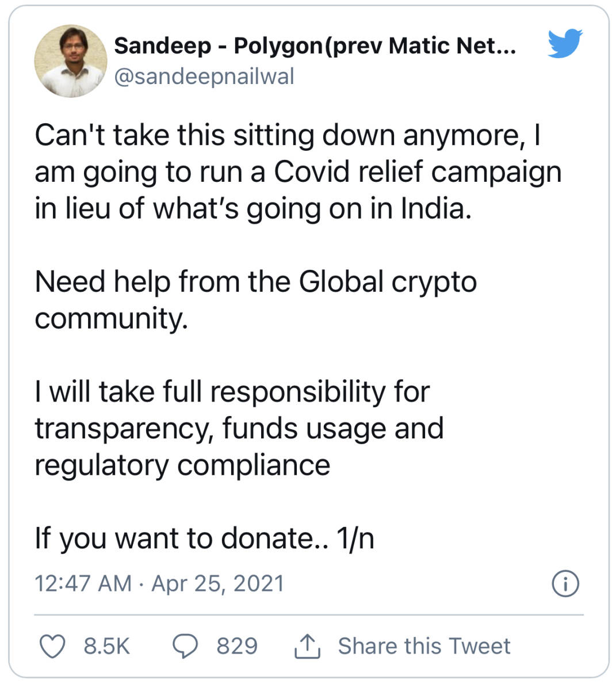The width and height of the screenshot is (616, 691).
Task: Click the "Need help from the Global crypto" line
Action: (256, 282)
